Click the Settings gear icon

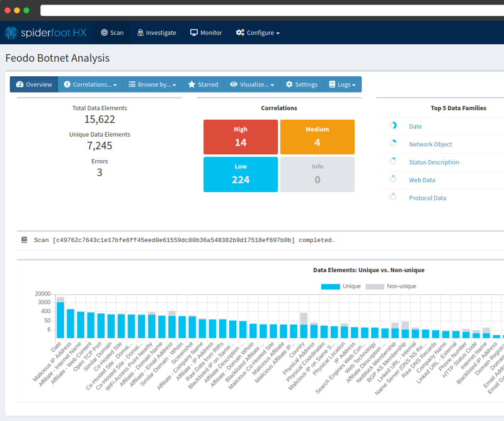pyautogui.click(x=289, y=84)
